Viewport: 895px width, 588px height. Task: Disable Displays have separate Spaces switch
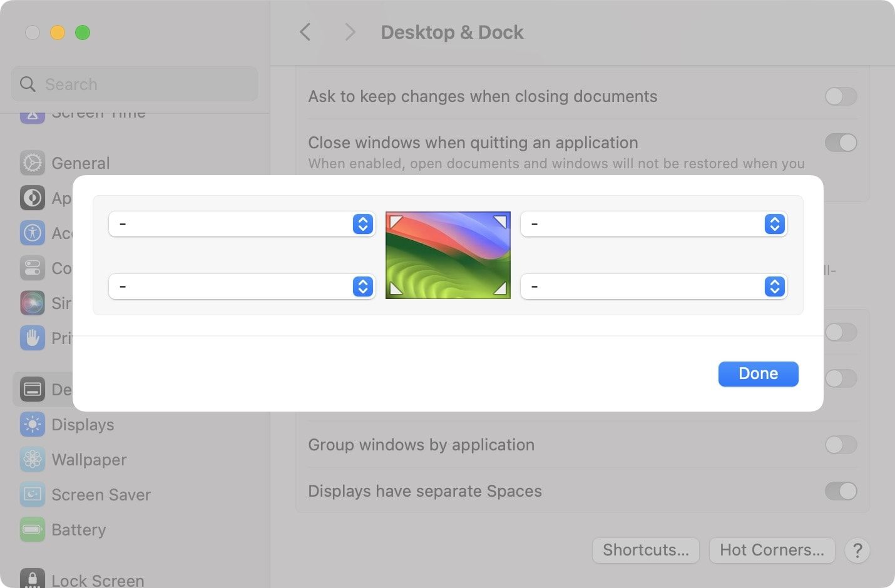tap(841, 491)
